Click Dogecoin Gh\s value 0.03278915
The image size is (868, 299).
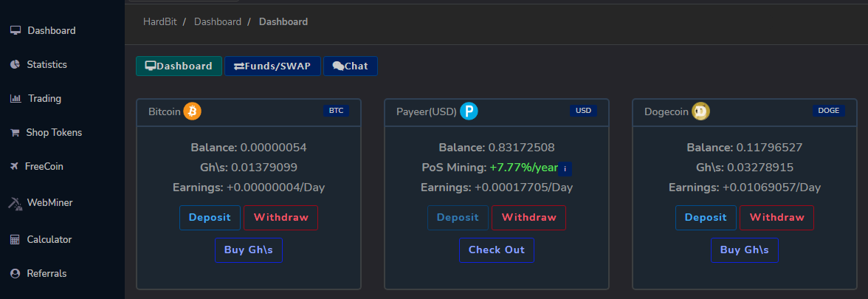click(x=760, y=167)
